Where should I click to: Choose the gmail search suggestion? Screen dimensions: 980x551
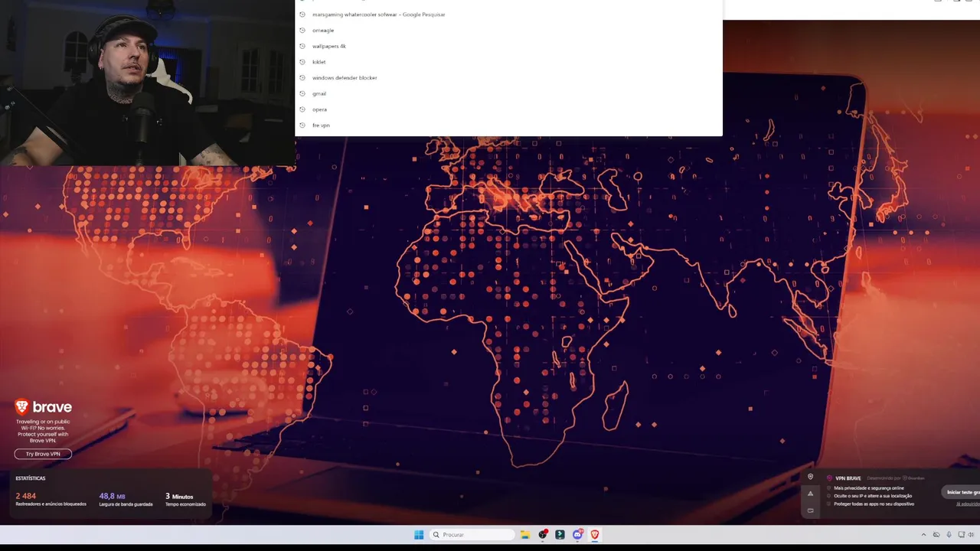pos(508,93)
